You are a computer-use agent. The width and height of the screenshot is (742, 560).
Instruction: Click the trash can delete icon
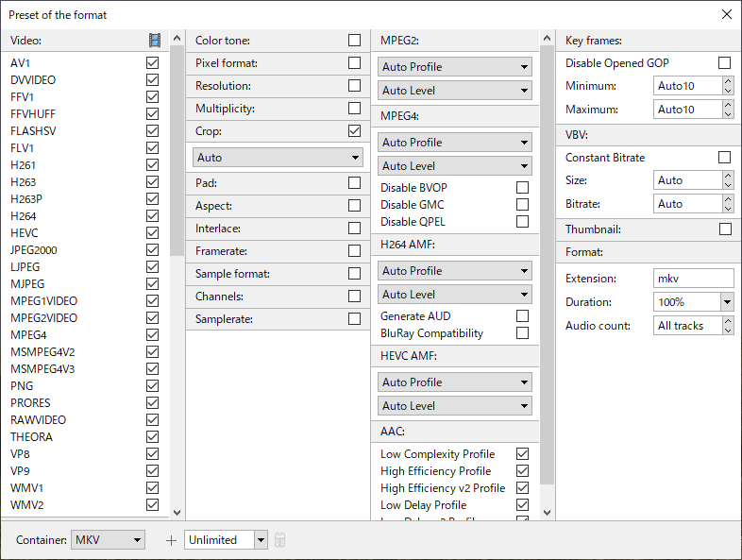[x=279, y=539]
